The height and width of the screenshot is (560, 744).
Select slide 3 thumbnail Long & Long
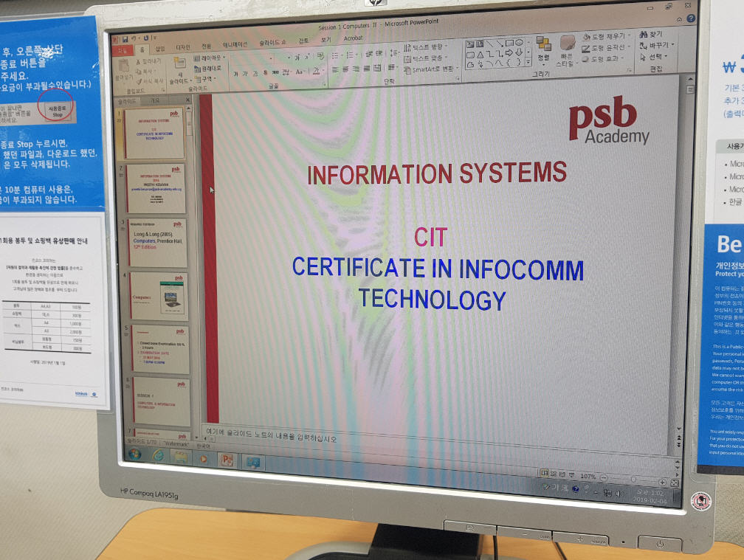pos(157,243)
